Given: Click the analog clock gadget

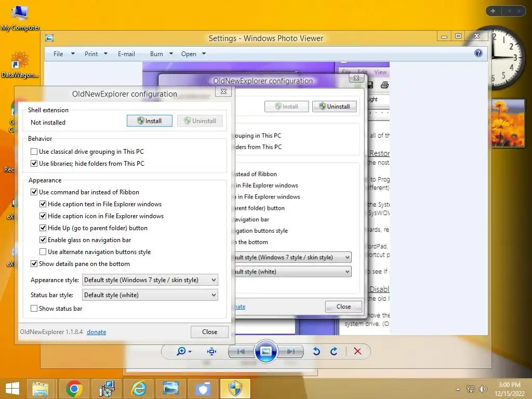Looking at the screenshot, I should [x=506, y=58].
